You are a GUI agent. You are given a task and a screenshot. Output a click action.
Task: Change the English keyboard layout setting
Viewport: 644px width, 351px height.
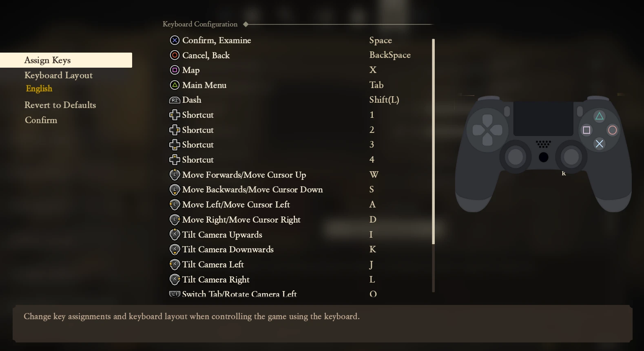tap(39, 88)
